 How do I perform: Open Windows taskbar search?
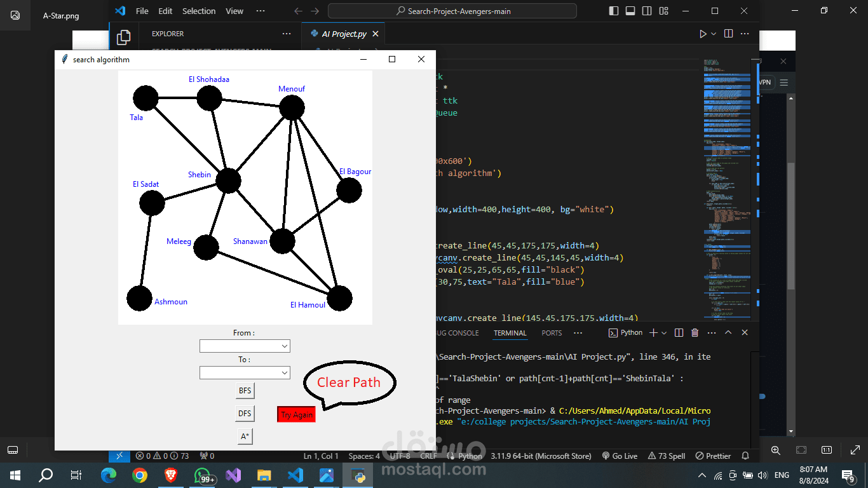point(46,475)
